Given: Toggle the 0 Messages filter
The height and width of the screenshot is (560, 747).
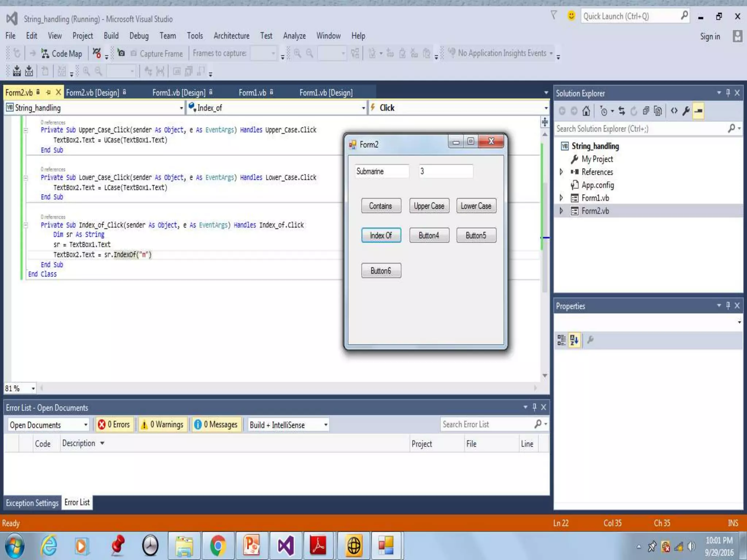Looking at the screenshot, I should tap(216, 425).
